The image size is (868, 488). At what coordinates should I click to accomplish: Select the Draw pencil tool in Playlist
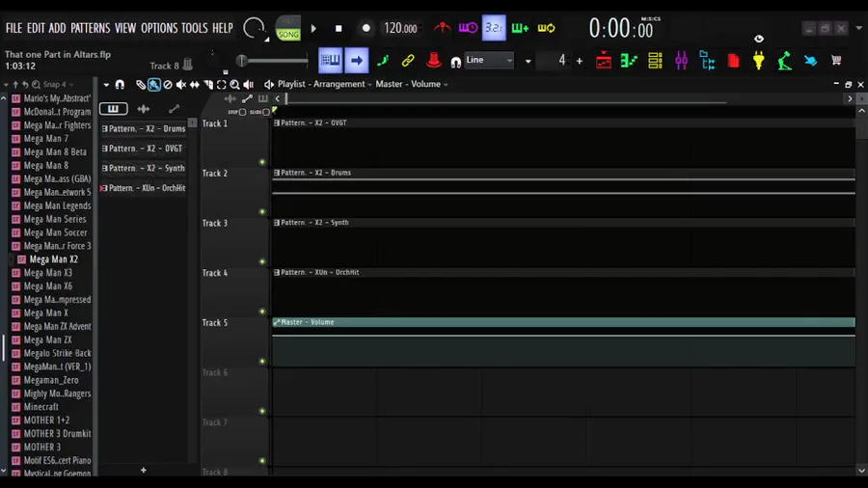(141, 85)
